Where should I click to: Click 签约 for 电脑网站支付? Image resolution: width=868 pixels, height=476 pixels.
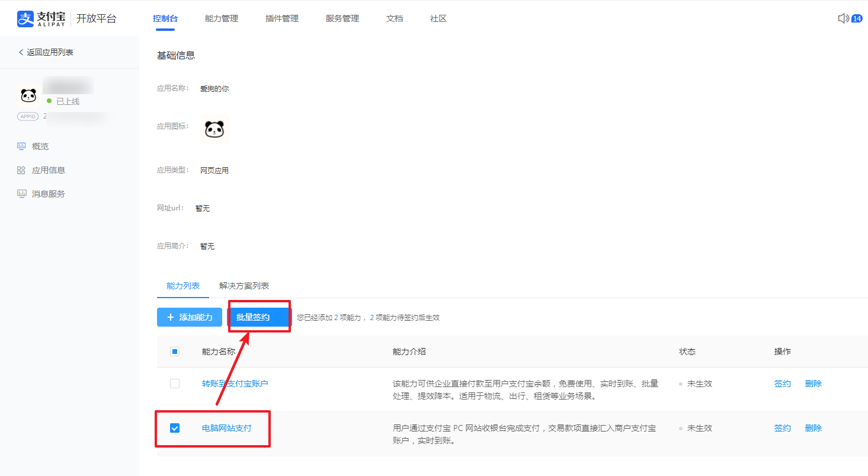(783, 428)
